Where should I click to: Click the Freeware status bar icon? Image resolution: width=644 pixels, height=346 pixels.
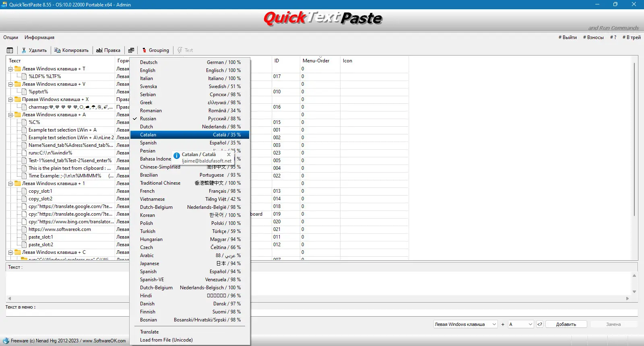(6, 341)
